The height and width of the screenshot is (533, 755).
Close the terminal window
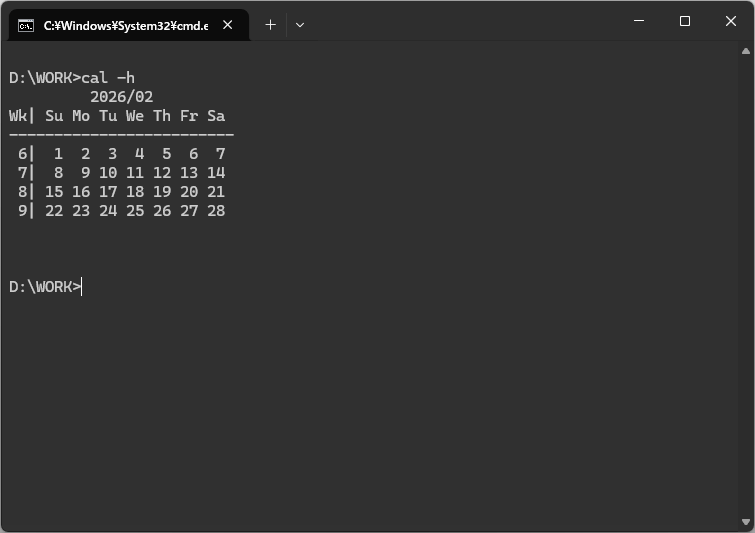tap(730, 21)
